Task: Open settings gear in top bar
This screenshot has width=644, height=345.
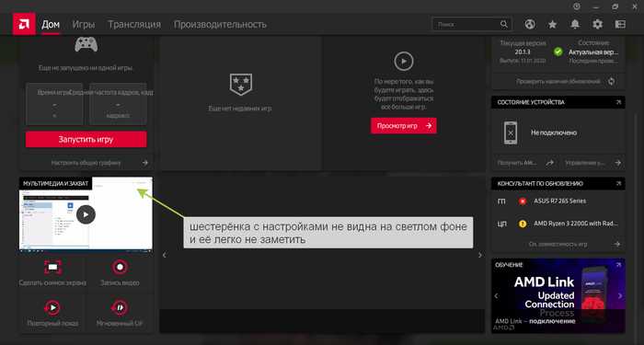Action: [598, 24]
